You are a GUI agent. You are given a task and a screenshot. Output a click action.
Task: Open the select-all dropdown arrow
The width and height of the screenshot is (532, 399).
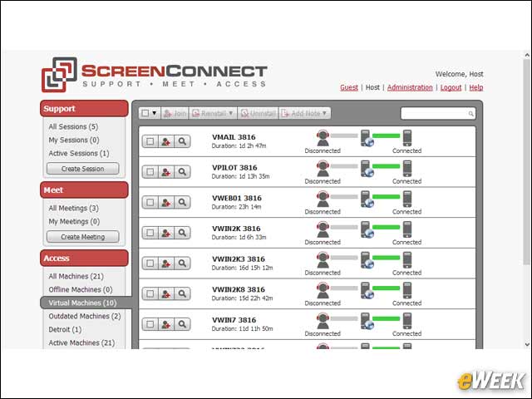pyautogui.click(x=155, y=113)
